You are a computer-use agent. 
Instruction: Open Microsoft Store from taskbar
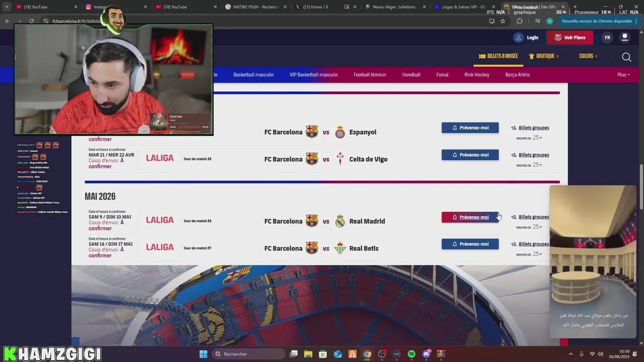click(x=323, y=354)
